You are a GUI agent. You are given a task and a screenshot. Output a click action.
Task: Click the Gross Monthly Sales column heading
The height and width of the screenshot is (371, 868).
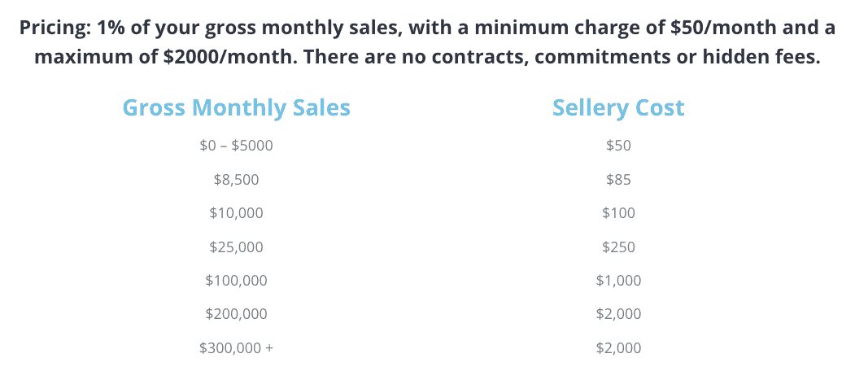click(236, 107)
